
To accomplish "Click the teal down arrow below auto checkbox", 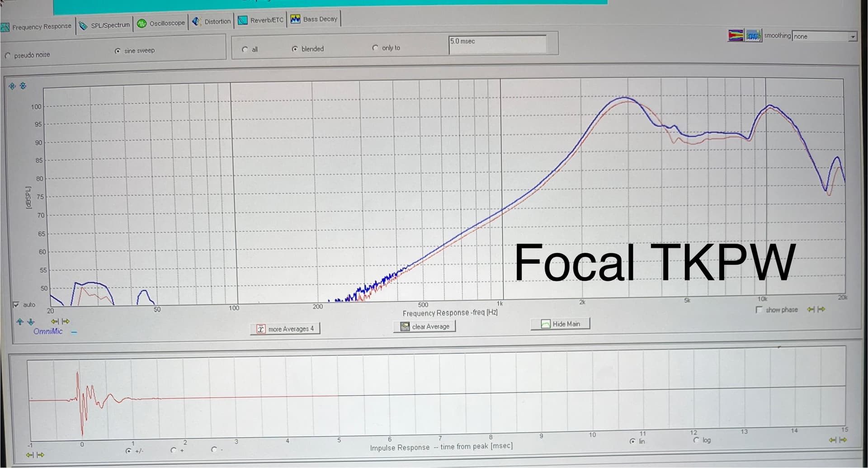I will point(31,322).
